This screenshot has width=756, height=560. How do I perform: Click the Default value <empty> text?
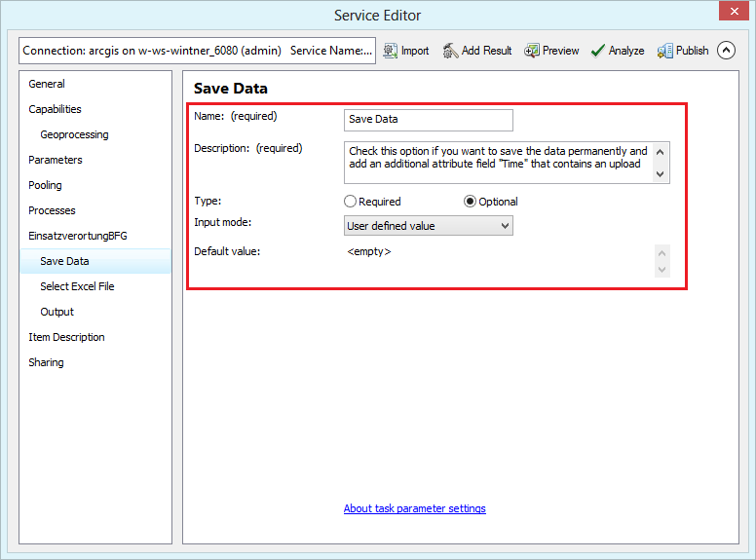pyautogui.click(x=369, y=251)
